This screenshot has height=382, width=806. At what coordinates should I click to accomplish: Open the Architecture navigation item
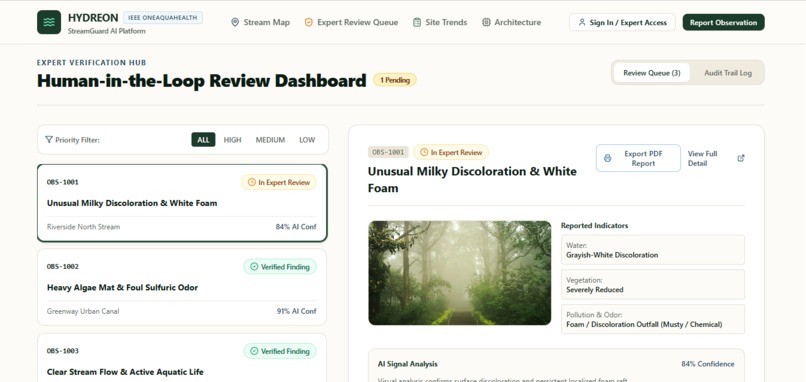(511, 22)
